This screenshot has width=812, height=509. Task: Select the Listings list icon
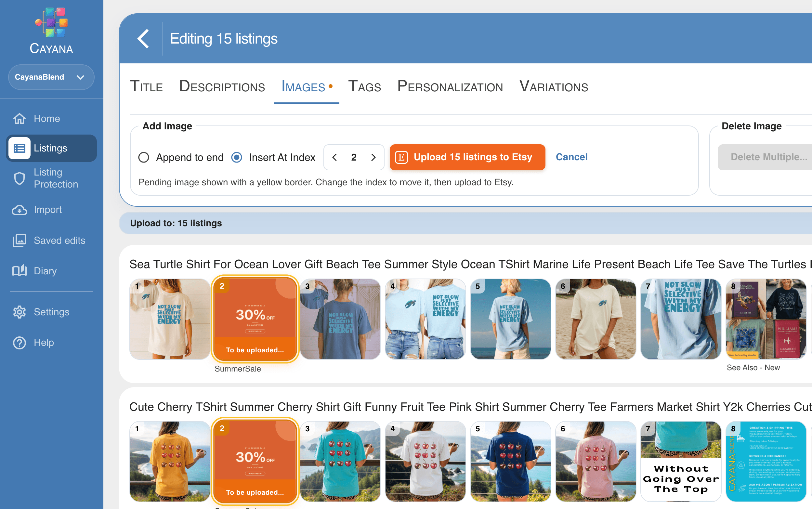[x=20, y=148]
